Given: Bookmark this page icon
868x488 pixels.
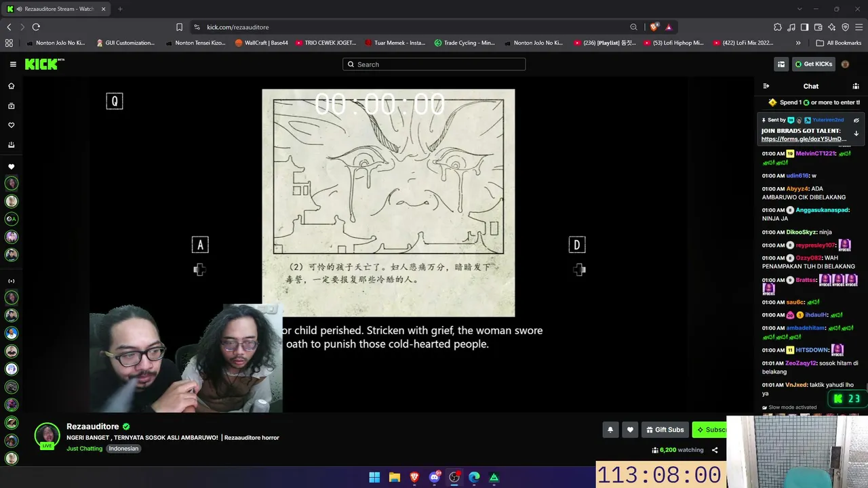Looking at the screenshot, I should pyautogui.click(x=179, y=27).
